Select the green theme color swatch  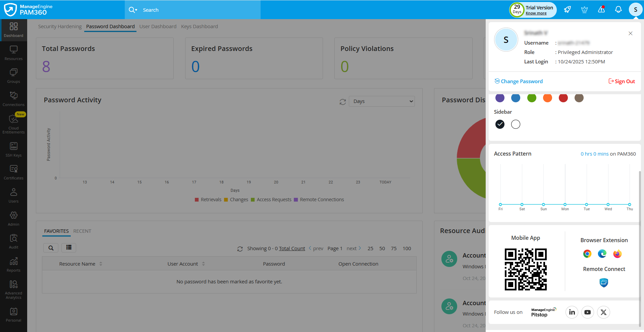coord(531,98)
